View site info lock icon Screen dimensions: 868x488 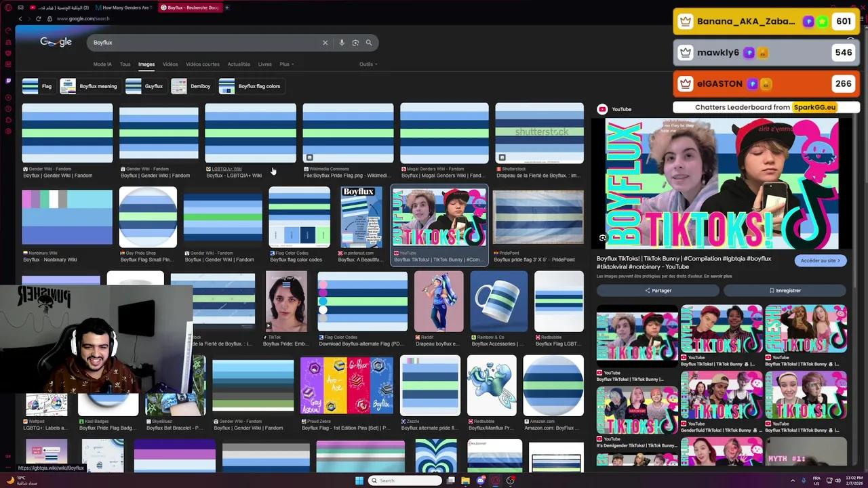point(50,18)
